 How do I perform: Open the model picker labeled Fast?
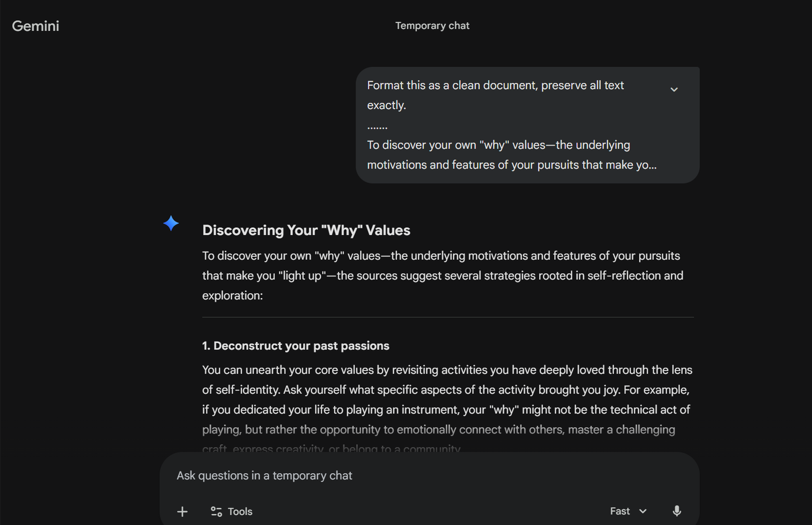click(619, 511)
